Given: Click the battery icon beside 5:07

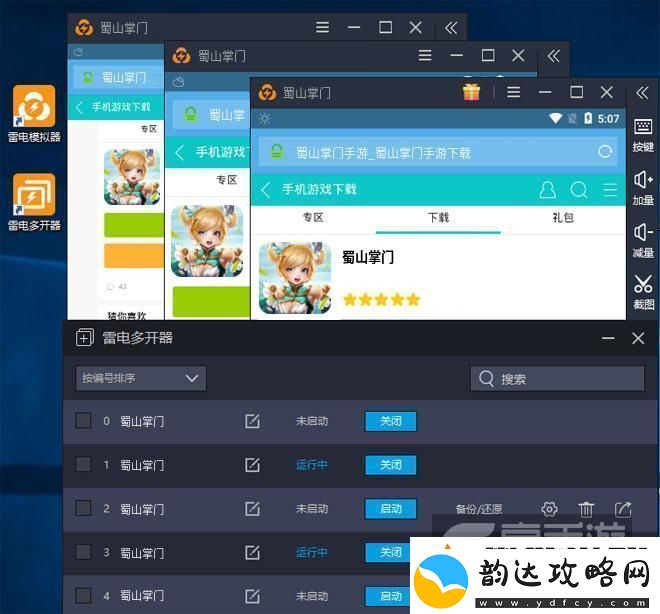Looking at the screenshot, I should (x=588, y=119).
